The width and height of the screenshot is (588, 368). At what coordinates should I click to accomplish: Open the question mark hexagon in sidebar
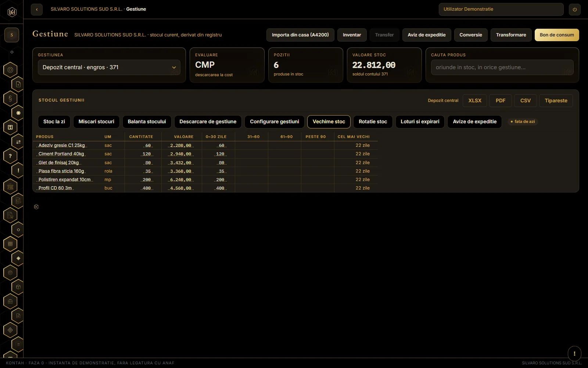10,156
